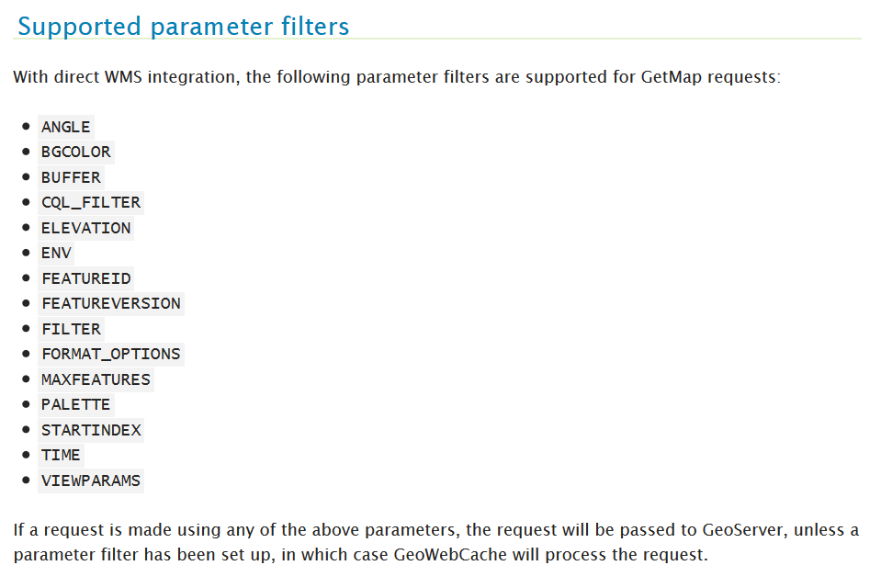Select the CQL_FILTER parameter text

tap(91, 202)
